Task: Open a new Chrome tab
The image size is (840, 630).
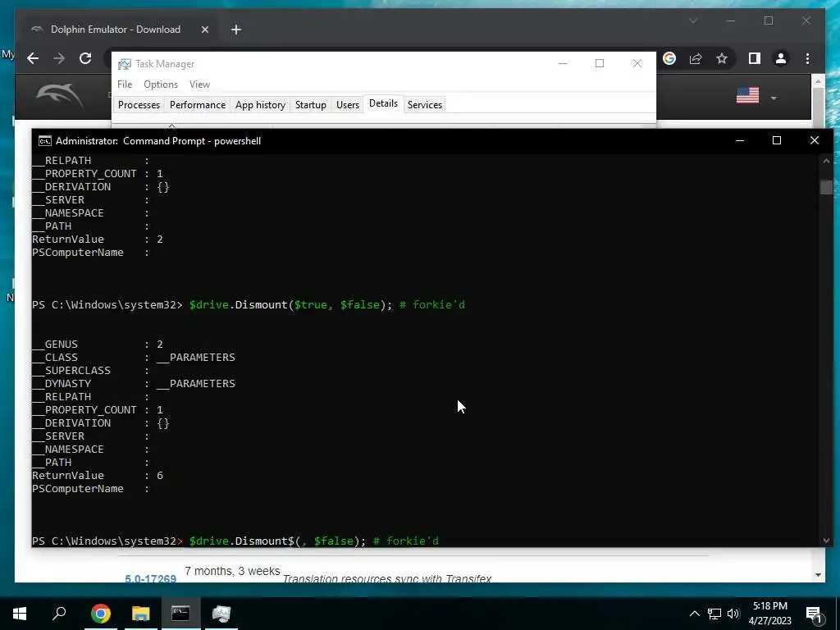Action: coord(235,30)
